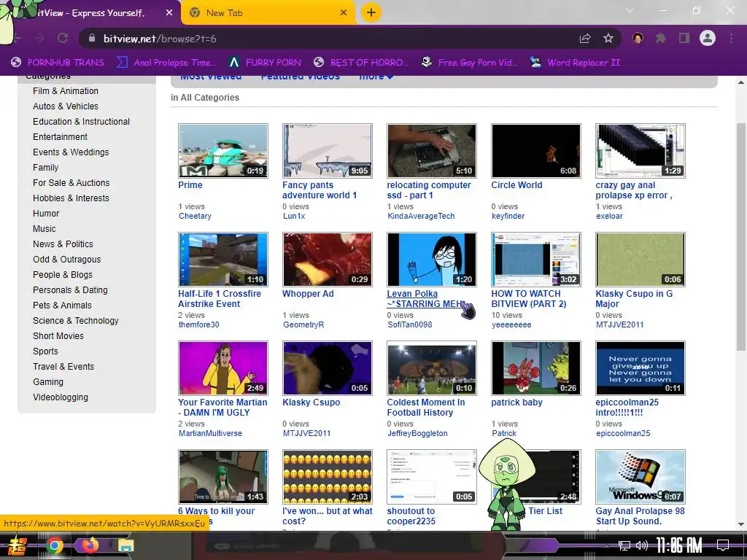The height and width of the screenshot is (560, 747).
Task: Close the New Tab tab
Action: coord(344,13)
